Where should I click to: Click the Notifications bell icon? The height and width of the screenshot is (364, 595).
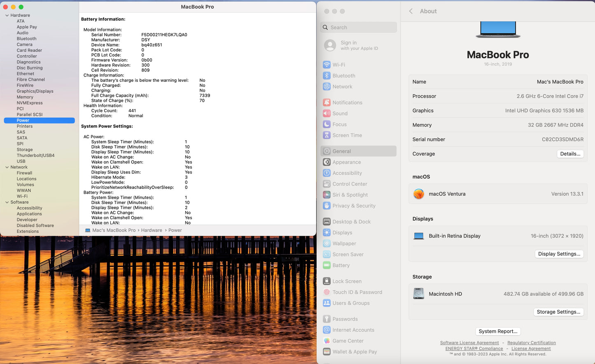[x=327, y=103]
